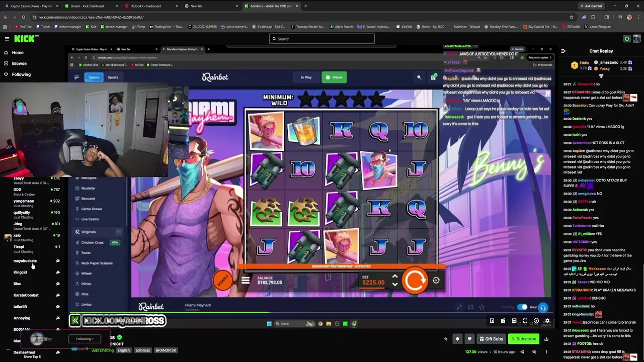Increase the slot bet amount
This screenshot has height=362, width=644.
[x=395, y=277]
